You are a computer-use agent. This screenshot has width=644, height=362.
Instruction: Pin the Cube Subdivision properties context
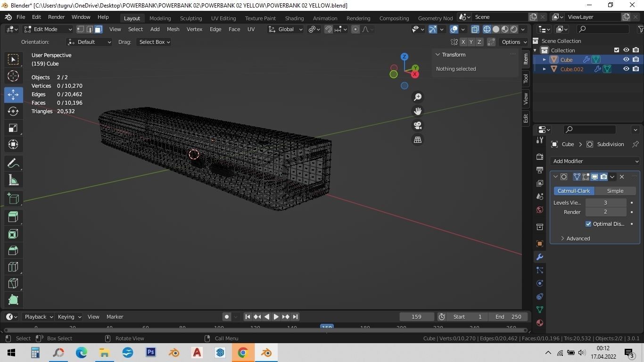636,144
